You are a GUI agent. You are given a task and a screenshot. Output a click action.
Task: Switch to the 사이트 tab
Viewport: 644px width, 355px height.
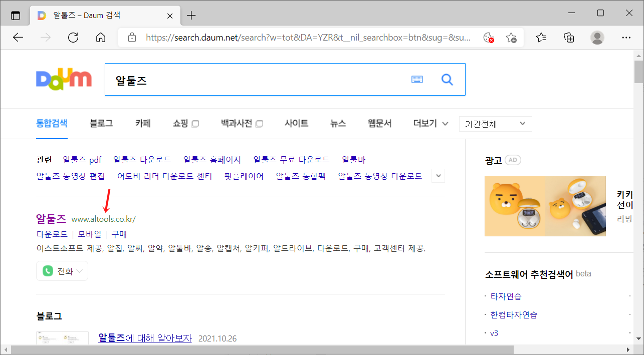296,123
